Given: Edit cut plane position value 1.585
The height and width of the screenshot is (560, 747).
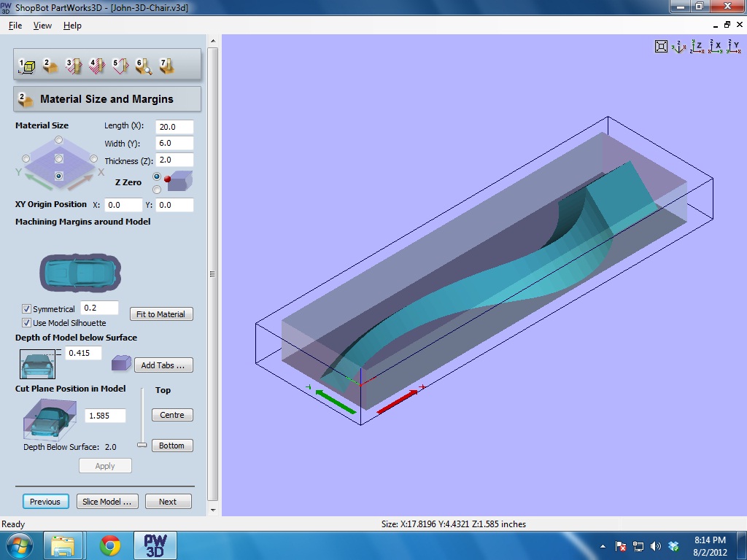Looking at the screenshot, I should coord(105,415).
